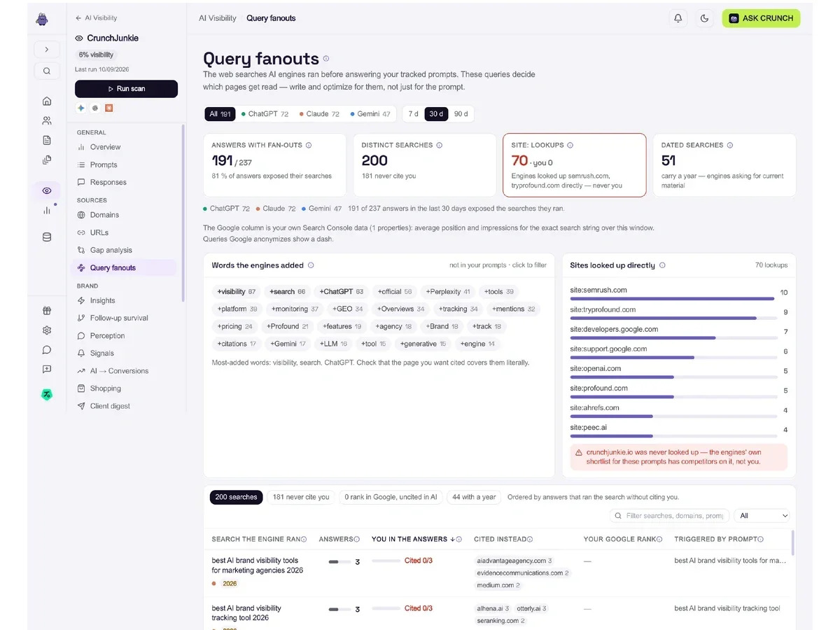Show info for Answers with fan-outs
The width and height of the screenshot is (840, 630).
309,145
